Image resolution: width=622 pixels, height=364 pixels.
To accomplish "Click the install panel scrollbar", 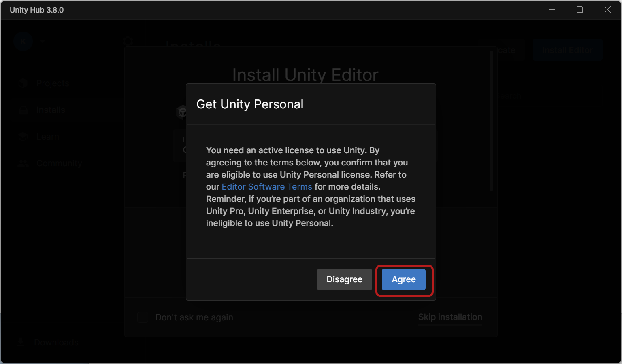I will click(x=491, y=120).
